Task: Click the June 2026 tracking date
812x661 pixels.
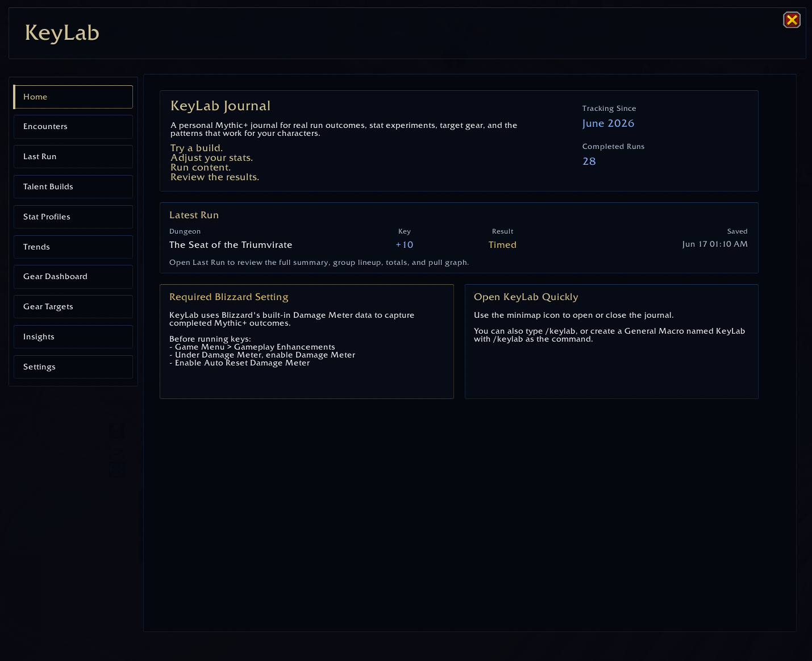Action: coord(608,123)
